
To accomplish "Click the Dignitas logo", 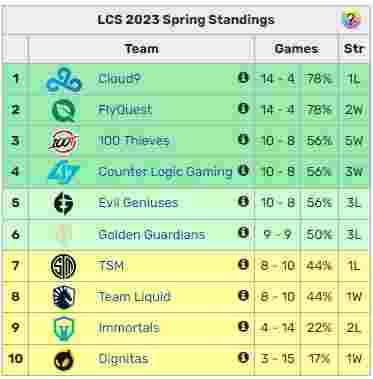I will 63,359.
